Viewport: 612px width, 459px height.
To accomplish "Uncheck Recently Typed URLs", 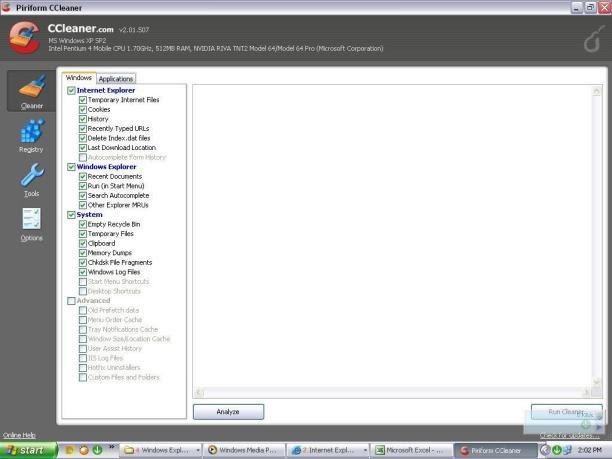I will point(83,129).
